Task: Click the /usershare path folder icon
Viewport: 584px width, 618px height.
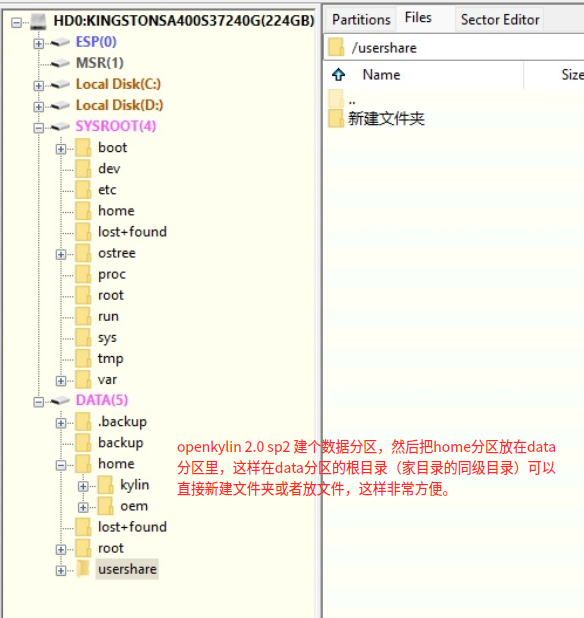Action: click(x=336, y=47)
